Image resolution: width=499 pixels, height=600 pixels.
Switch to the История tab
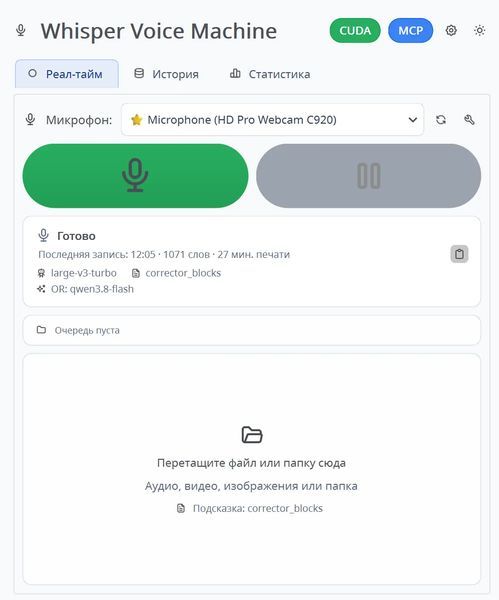tap(166, 74)
